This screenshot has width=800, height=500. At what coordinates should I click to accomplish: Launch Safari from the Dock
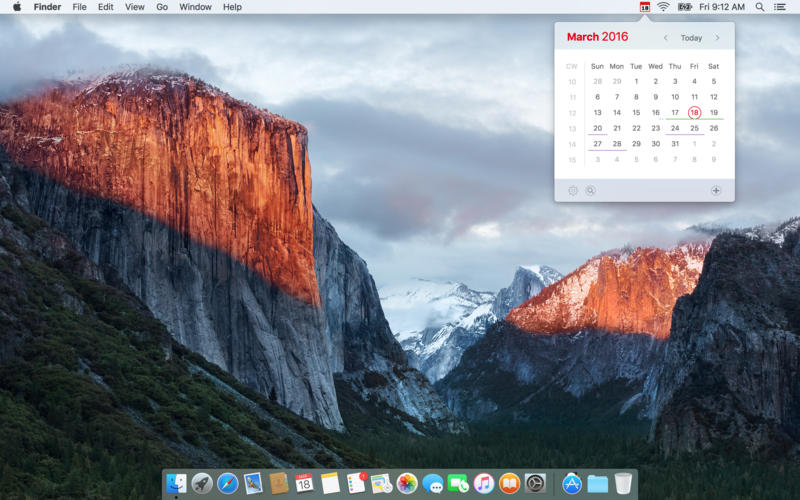(228, 483)
